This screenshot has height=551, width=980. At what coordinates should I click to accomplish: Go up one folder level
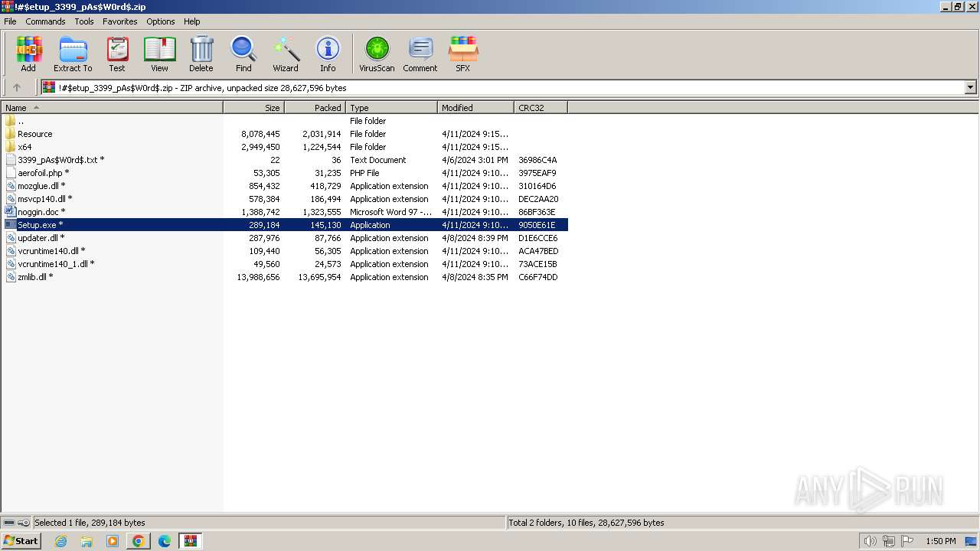tap(17, 87)
